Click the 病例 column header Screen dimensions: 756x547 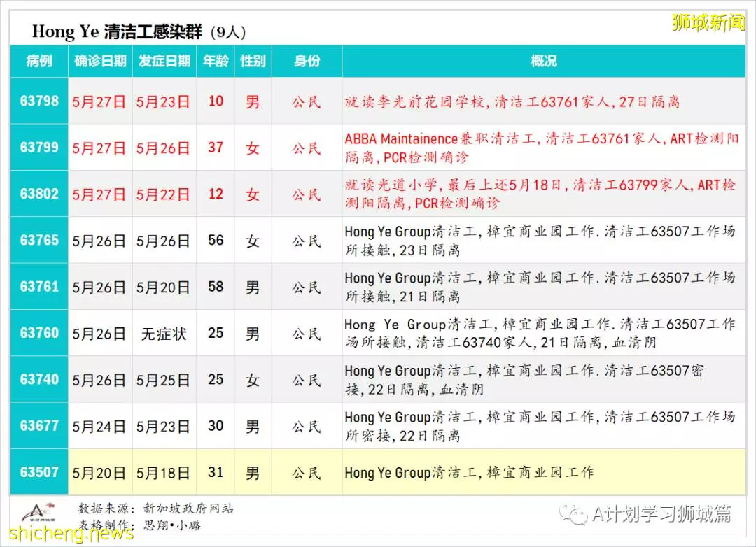point(39,61)
